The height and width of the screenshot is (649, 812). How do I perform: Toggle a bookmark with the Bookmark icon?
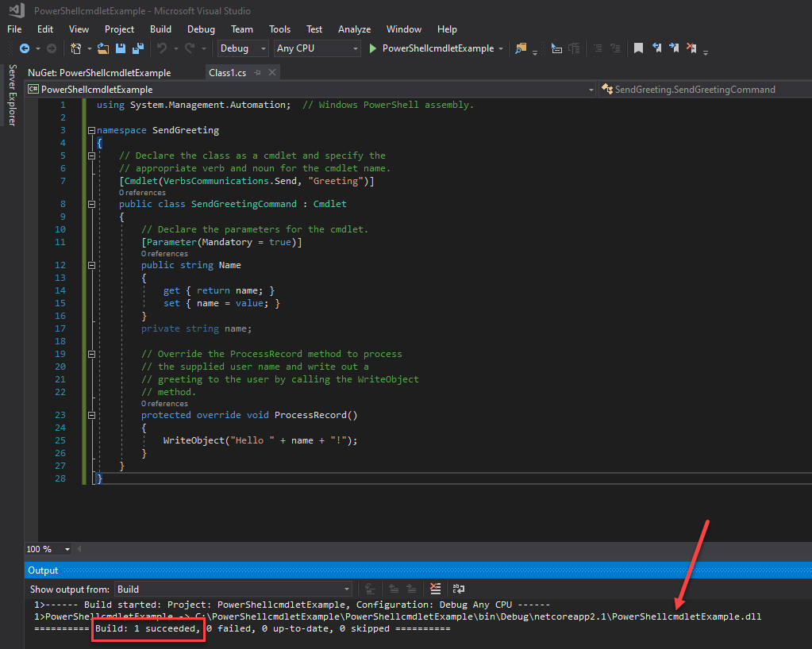pyautogui.click(x=638, y=48)
